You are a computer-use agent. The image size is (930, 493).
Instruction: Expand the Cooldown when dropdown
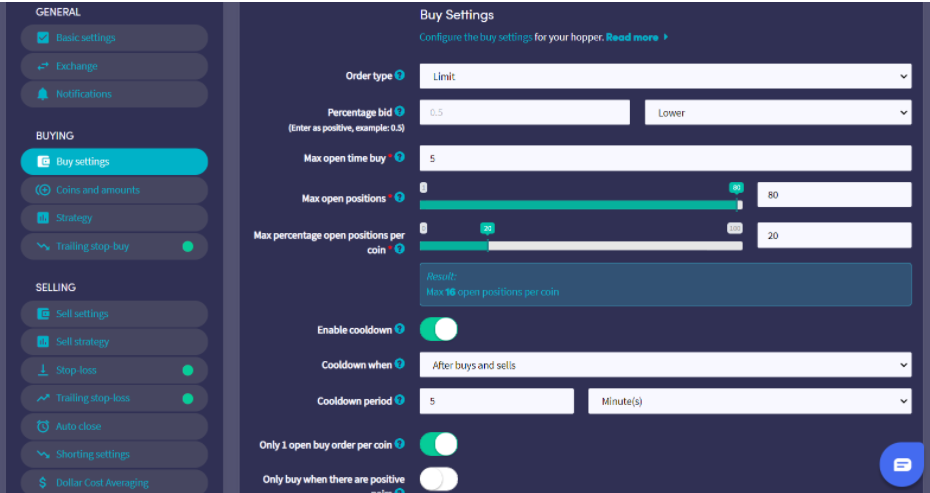click(x=665, y=365)
